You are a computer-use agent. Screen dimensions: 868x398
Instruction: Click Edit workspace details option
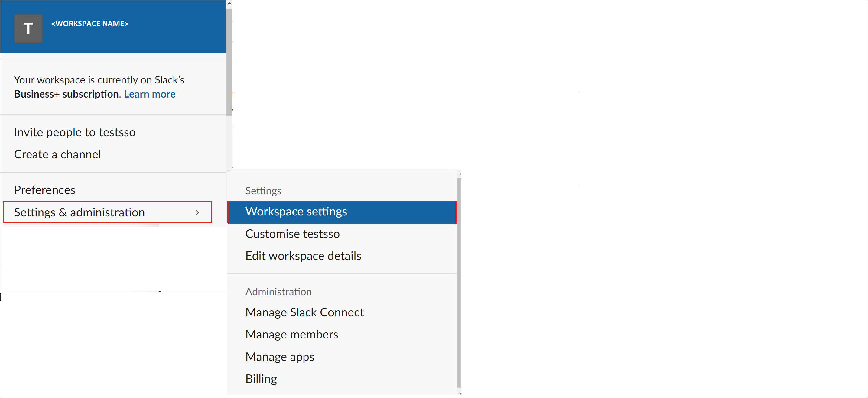point(303,255)
